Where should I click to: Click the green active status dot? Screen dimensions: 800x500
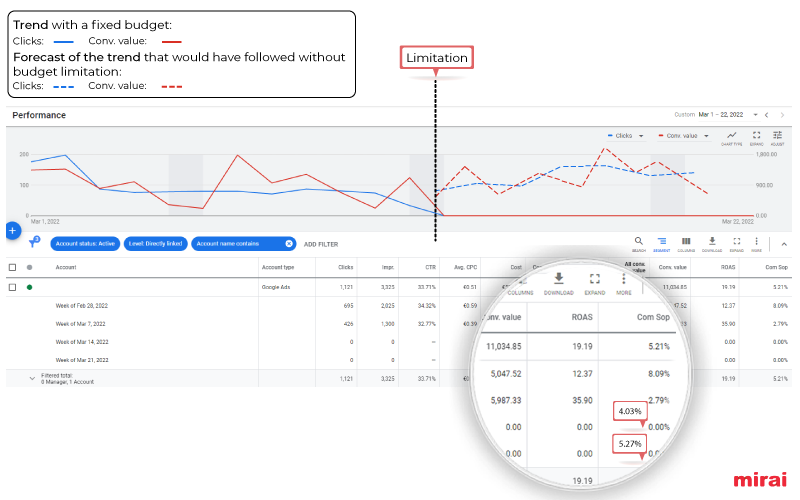coord(30,287)
